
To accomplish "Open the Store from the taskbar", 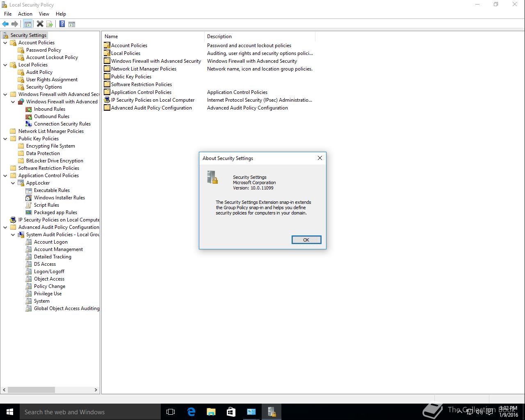I will coord(231,412).
